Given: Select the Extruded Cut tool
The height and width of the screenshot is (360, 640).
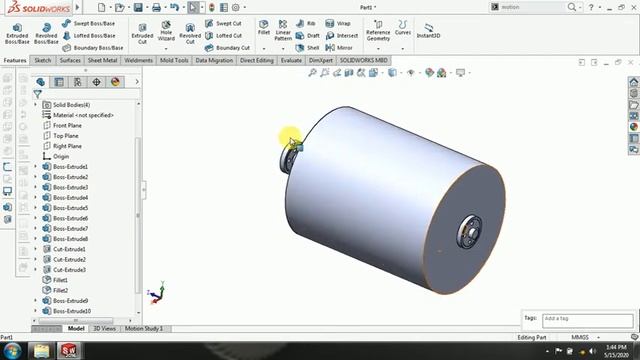Looking at the screenshot, I should 142,33.
